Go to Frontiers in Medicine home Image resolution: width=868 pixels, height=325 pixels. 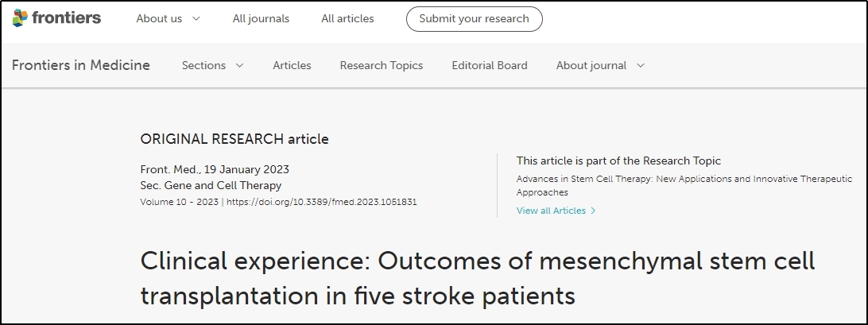(81, 65)
